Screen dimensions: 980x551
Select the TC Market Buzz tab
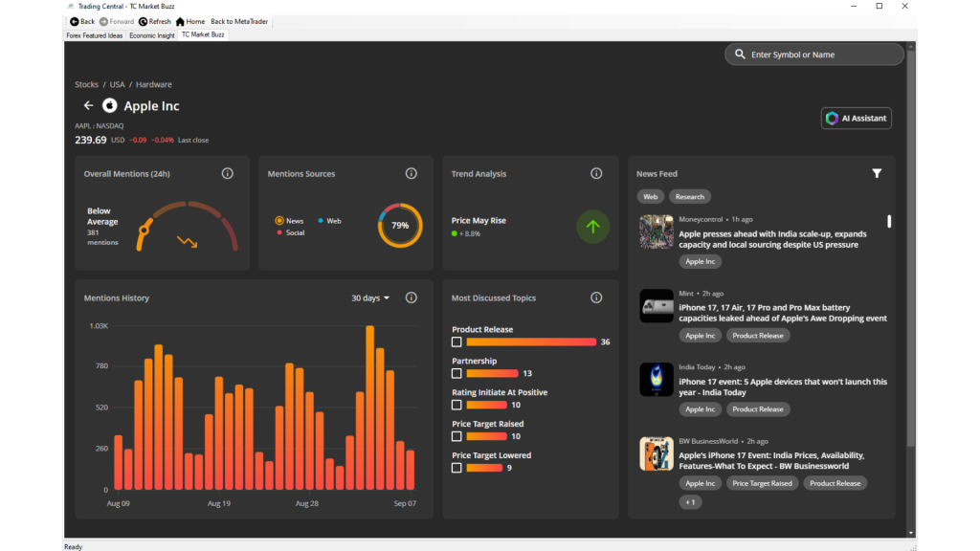pos(203,35)
